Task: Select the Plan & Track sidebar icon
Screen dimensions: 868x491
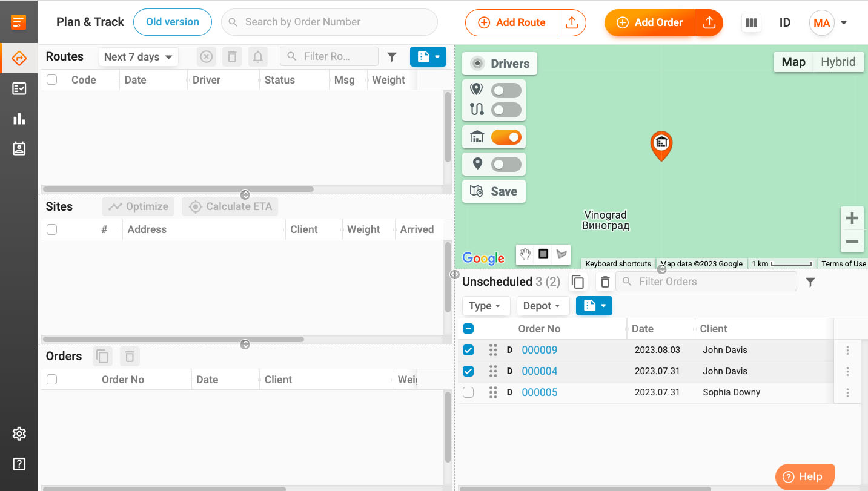Action: click(x=19, y=58)
